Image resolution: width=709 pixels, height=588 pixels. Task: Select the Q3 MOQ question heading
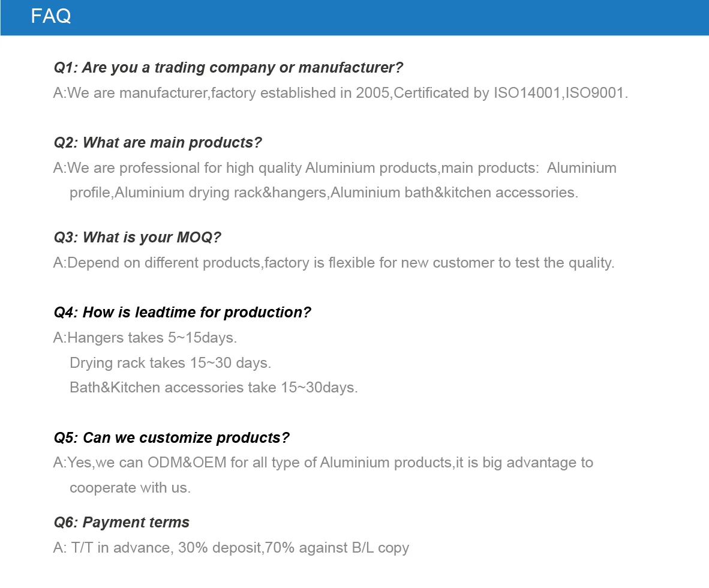[137, 238]
